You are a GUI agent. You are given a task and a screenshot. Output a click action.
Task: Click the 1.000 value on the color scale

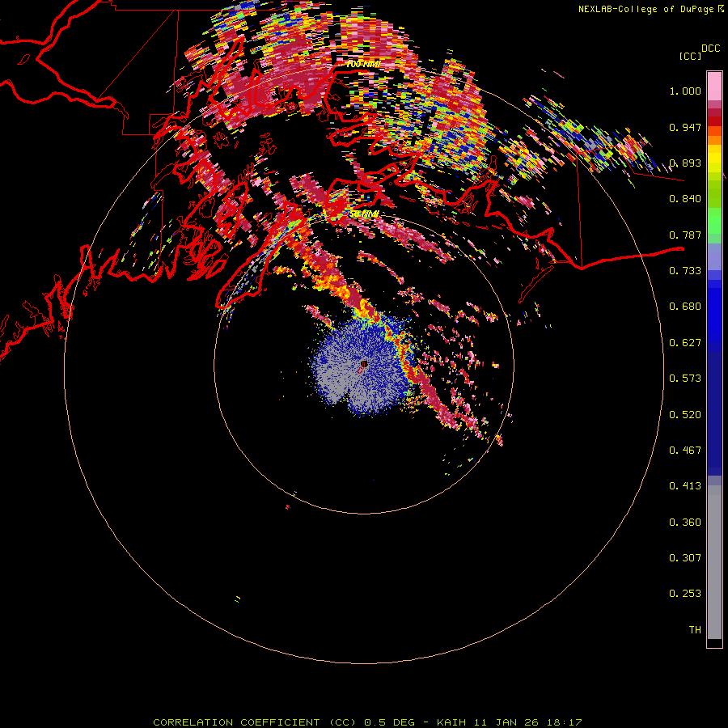click(x=685, y=91)
